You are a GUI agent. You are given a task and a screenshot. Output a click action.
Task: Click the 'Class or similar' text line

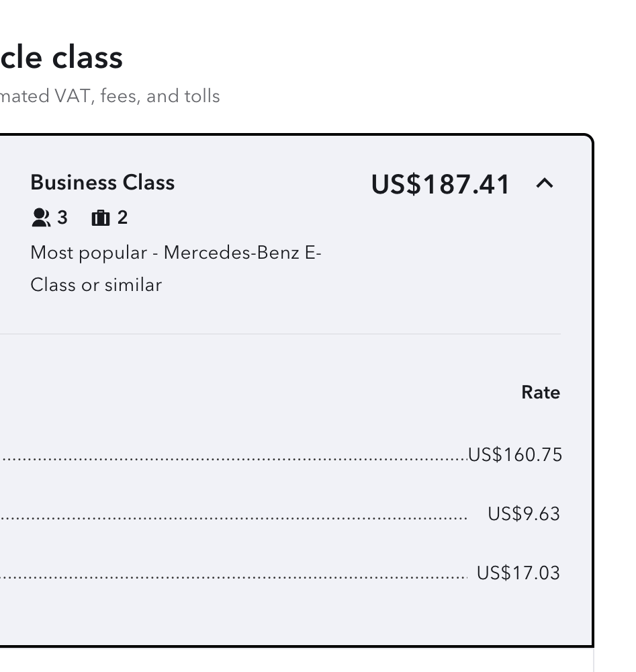coord(96,285)
